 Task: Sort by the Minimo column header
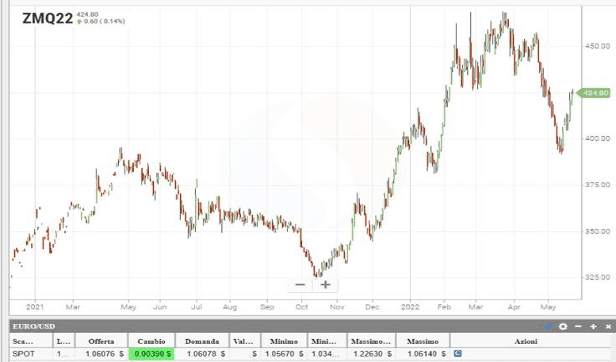point(284,341)
